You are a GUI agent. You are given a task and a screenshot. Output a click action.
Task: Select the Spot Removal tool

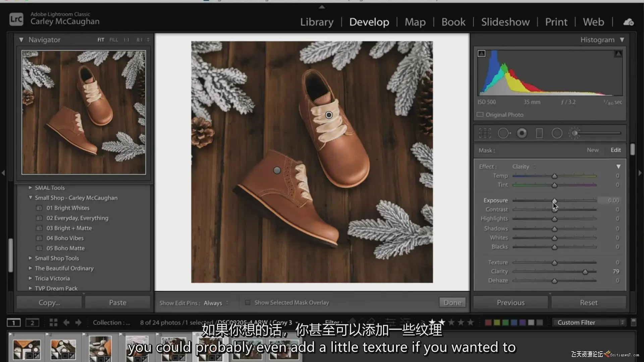[503, 133]
